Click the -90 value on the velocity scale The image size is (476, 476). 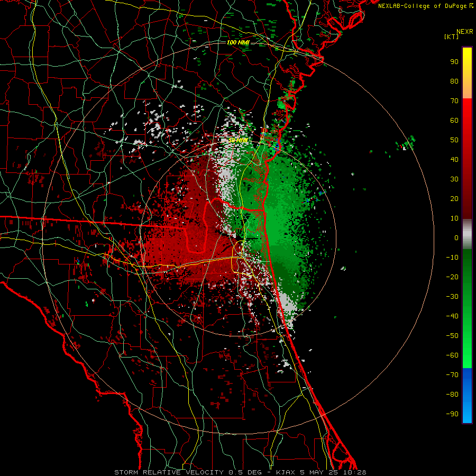coord(452,414)
